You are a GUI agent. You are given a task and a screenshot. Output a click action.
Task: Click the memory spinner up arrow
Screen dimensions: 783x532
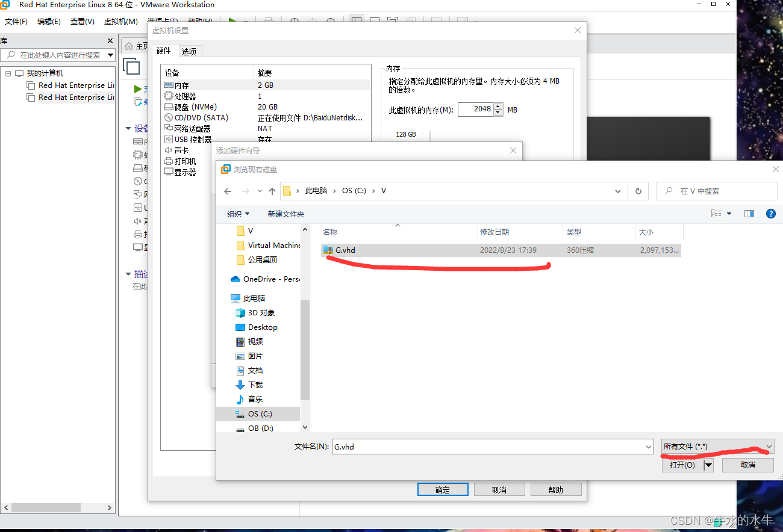[498, 107]
